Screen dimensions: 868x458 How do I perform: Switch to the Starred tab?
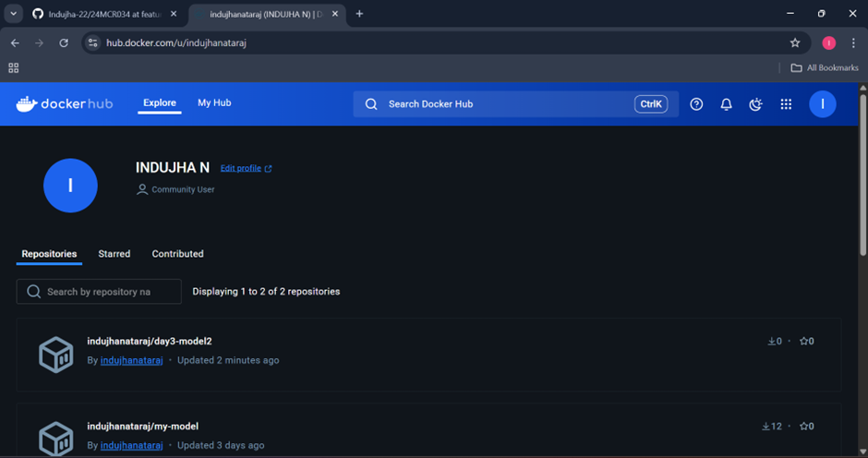click(114, 254)
